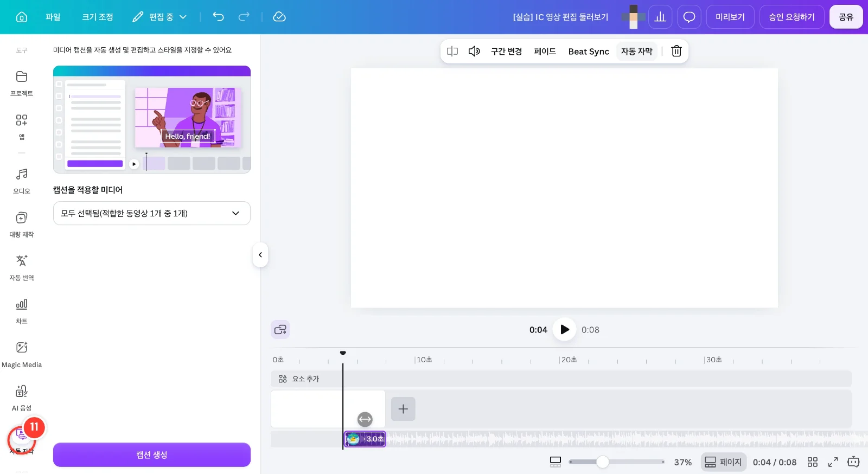Open the 미리보기 preview button
This screenshot has width=868, height=474.
point(730,17)
